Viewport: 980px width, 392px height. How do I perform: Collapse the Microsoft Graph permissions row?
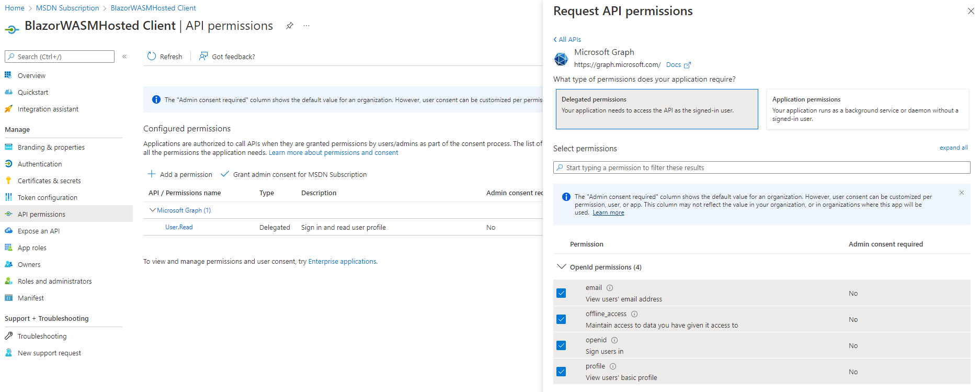point(152,210)
